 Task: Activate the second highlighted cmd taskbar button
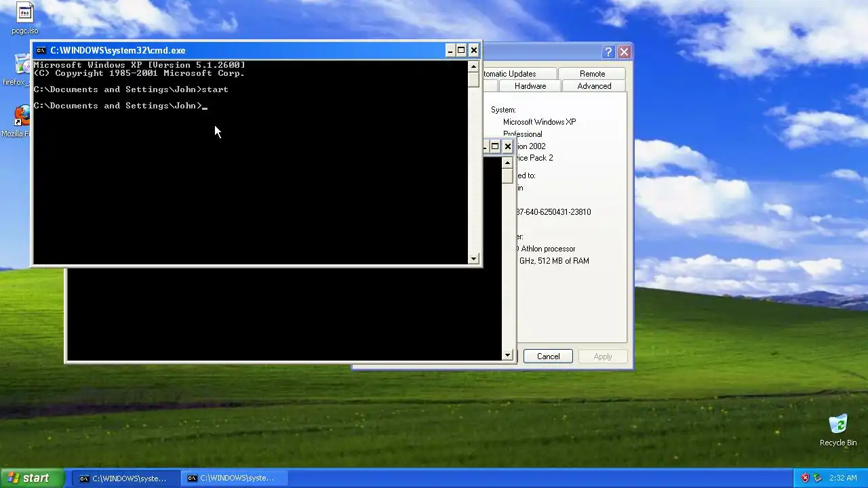pos(234,479)
